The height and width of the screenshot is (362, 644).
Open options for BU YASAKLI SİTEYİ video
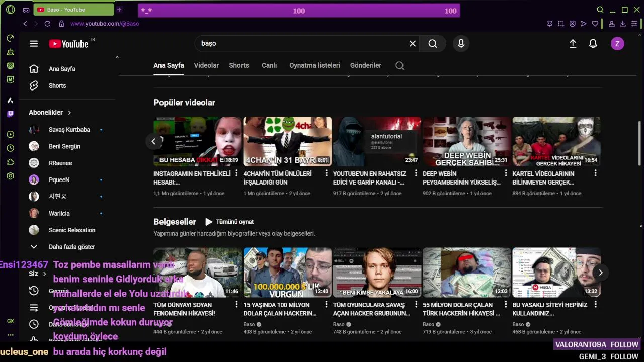595,305
